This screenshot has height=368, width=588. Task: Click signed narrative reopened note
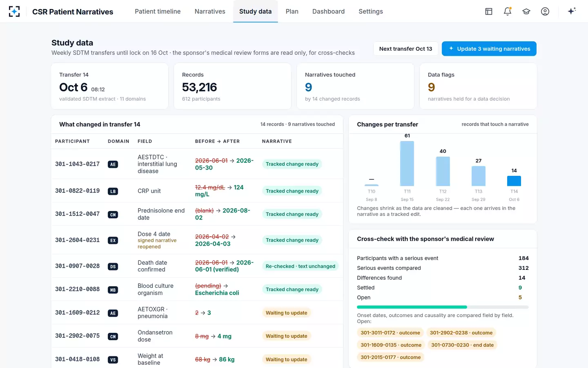pyautogui.click(x=157, y=244)
